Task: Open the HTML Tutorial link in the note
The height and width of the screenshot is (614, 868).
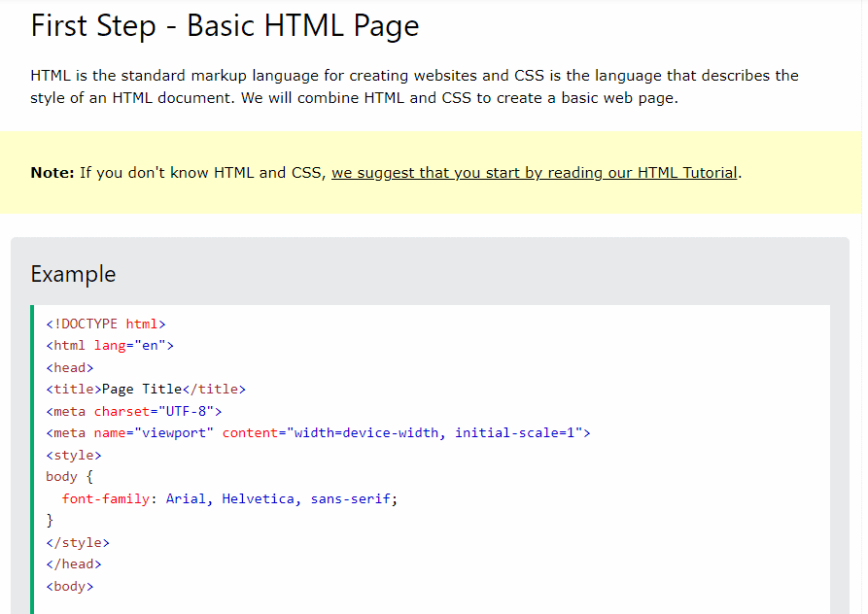Action: (535, 173)
